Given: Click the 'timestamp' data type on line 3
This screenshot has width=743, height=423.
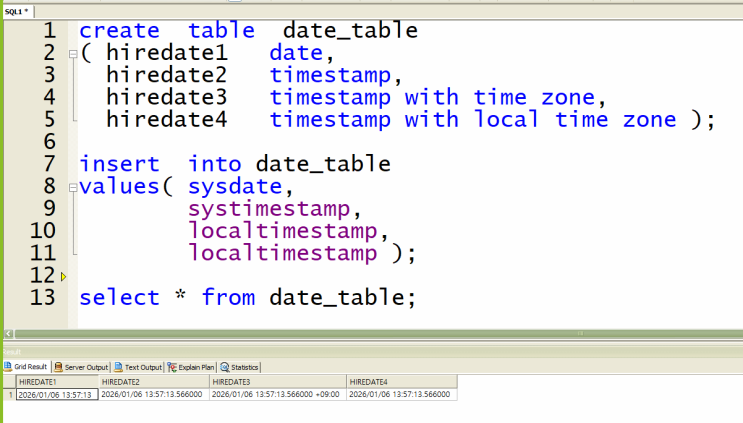Looking at the screenshot, I should click(330, 76).
